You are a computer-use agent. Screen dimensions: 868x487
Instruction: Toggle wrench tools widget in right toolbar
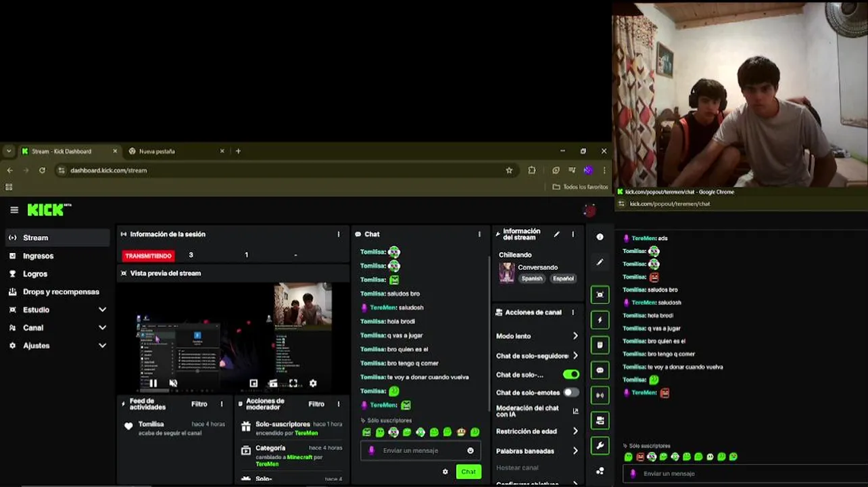pyautogui.click(x=600, y=446)
